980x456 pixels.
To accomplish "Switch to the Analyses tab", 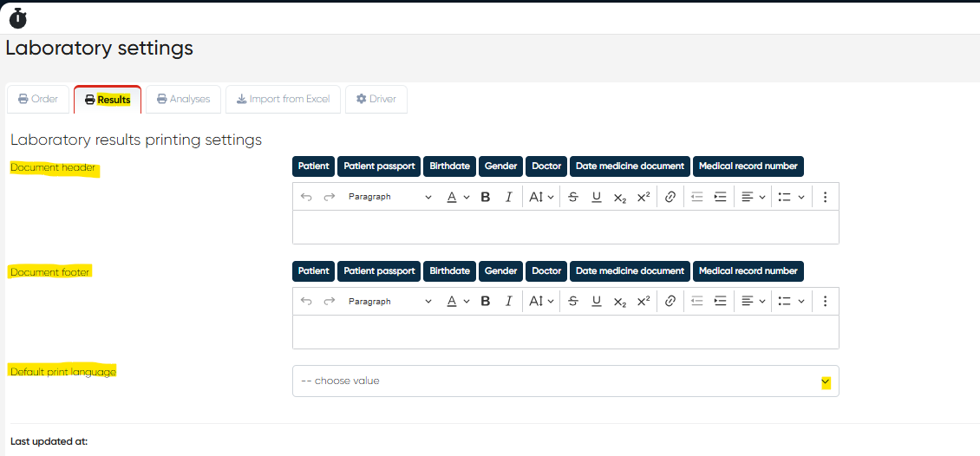I will point(183,99).
